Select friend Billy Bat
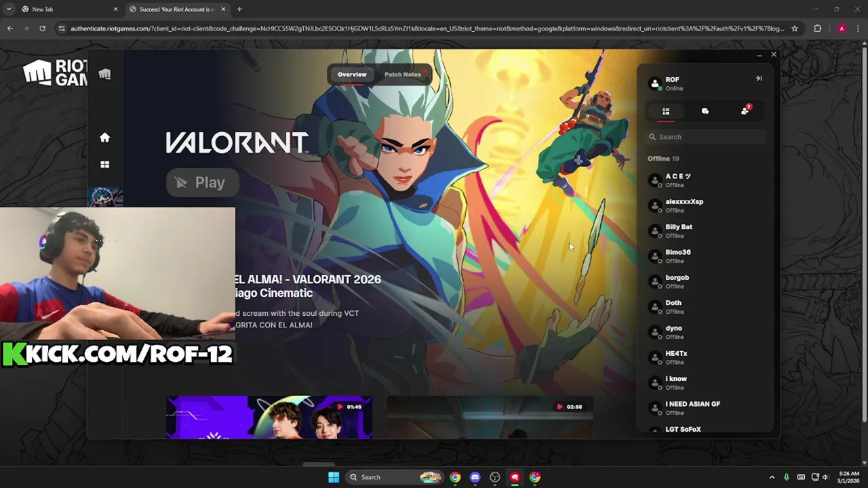868x488 pixels. click(705, 231)
